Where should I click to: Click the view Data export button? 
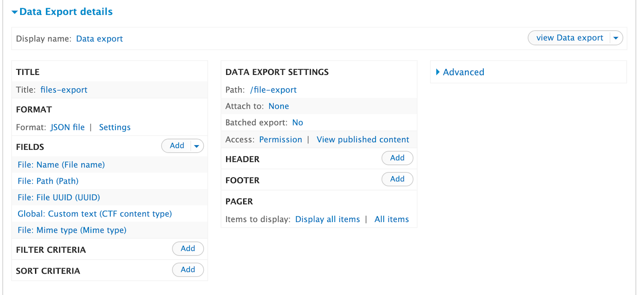(569, 38)
